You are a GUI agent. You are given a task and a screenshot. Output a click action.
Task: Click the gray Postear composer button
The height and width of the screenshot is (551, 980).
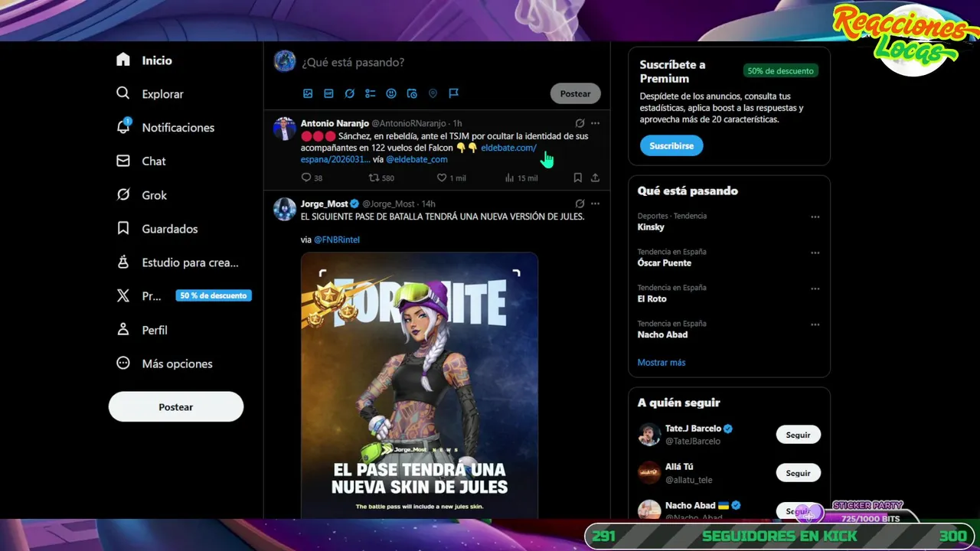(575, 93)
